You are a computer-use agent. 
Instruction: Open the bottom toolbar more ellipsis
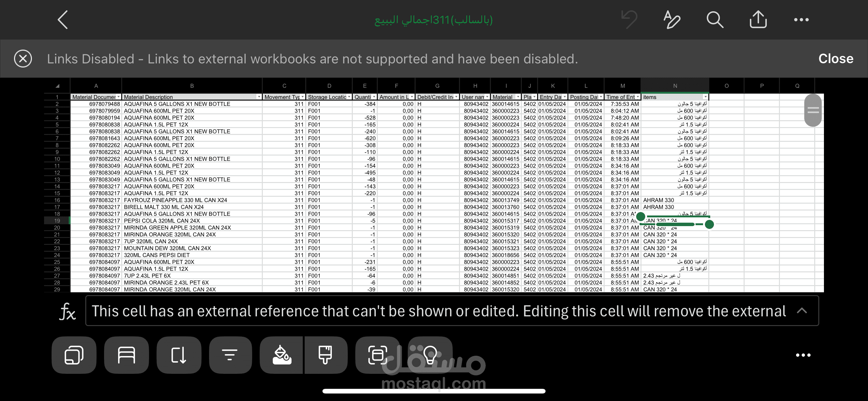(x=803, y=355)
